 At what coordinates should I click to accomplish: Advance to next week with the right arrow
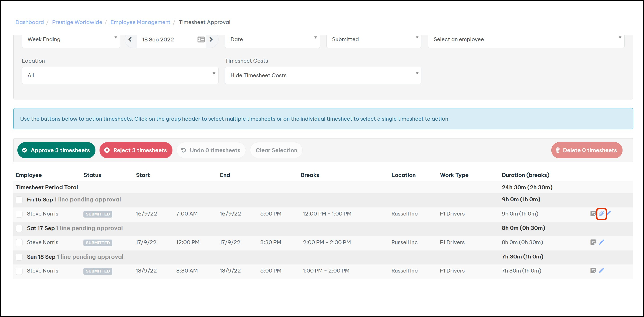coord(211,39)
